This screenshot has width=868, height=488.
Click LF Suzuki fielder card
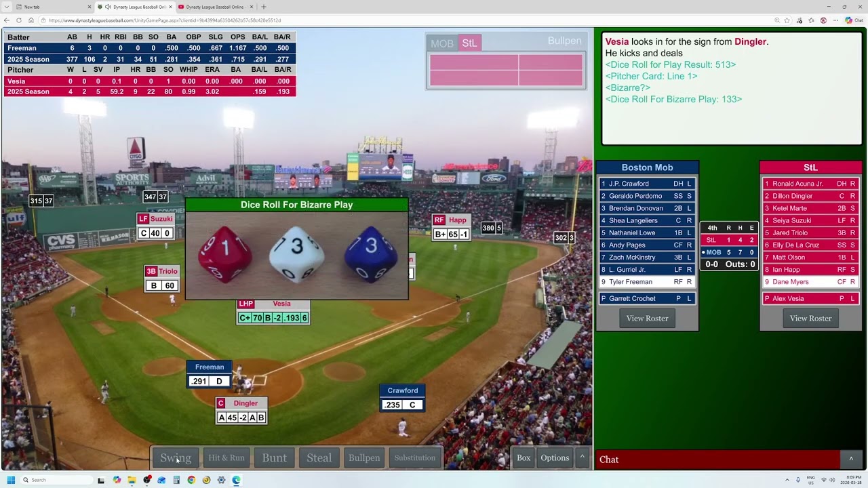[155, 226]
